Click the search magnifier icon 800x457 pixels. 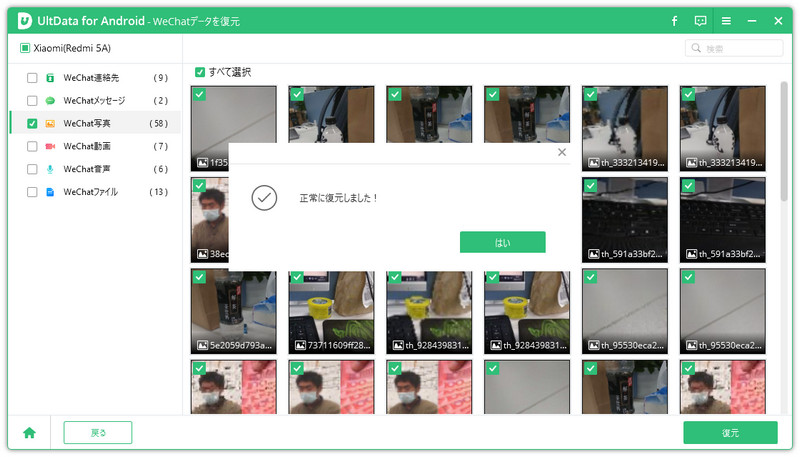point(696,48)
